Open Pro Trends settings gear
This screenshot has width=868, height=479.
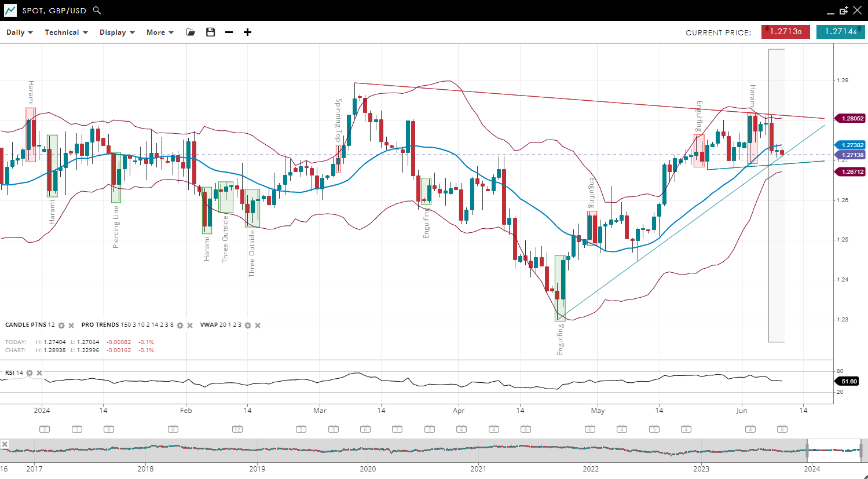coord(180,326)
